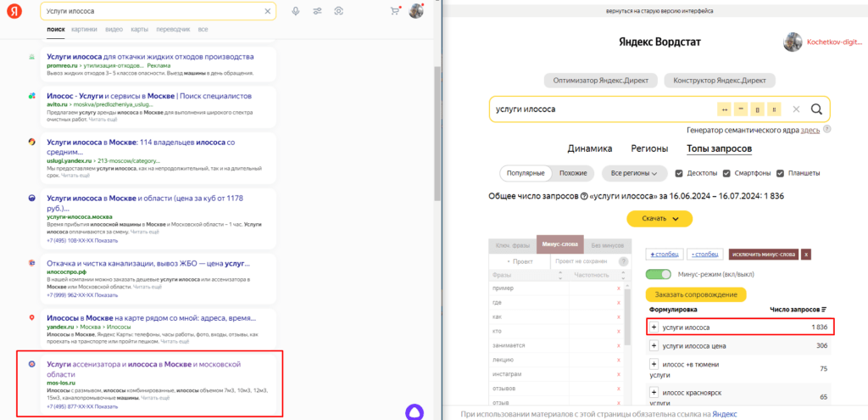The width and height of the screenshot is (868, 420).
Task: Remove minus-word 'инстаграм' with red x
Action: [x=619, y=374]
